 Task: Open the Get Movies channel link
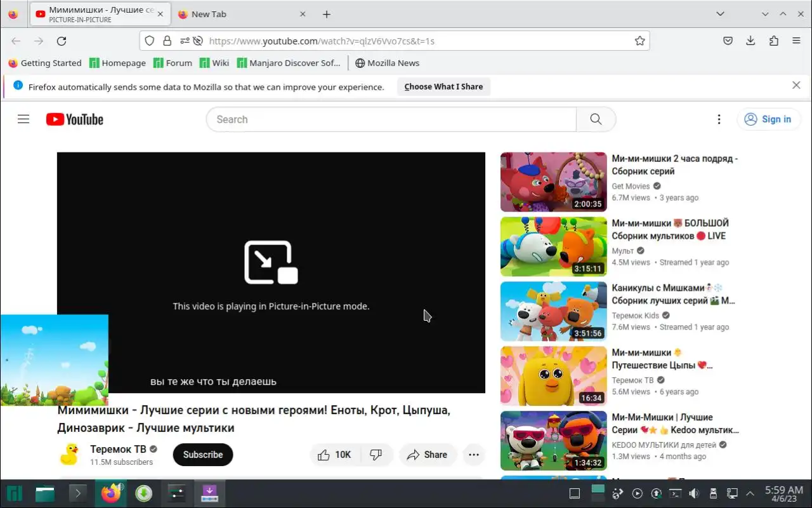[x=631, y=186]
